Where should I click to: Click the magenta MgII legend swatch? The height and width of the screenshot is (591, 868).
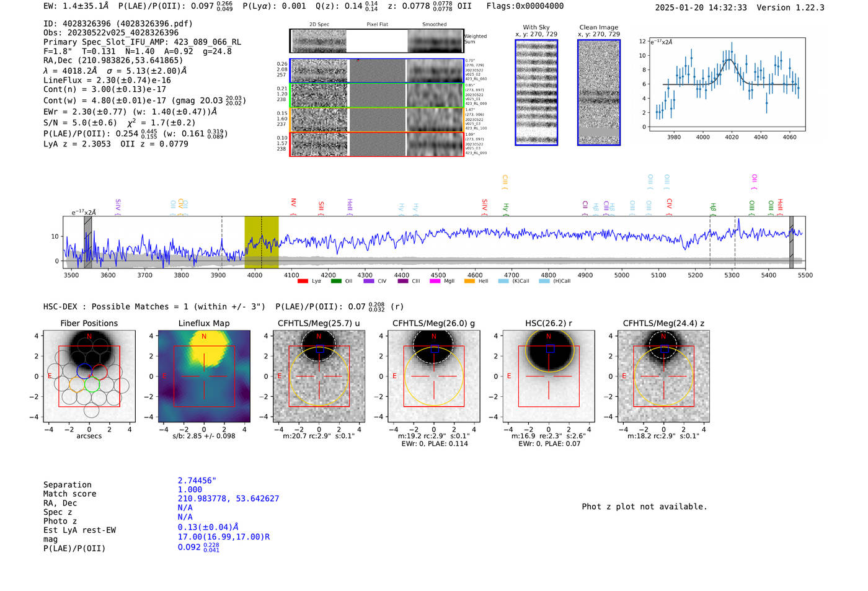pos(435,282)
